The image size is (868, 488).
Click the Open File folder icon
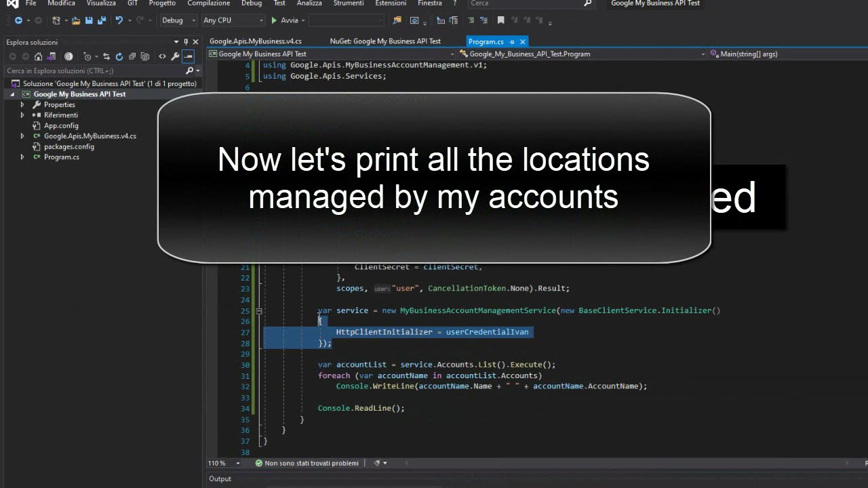click(x=76, y=20)
